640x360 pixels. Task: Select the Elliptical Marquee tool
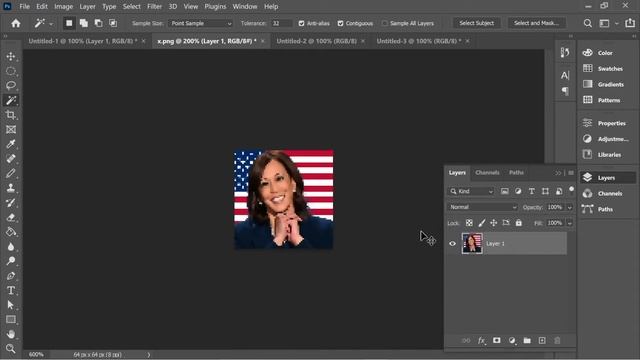coord(11,71)
